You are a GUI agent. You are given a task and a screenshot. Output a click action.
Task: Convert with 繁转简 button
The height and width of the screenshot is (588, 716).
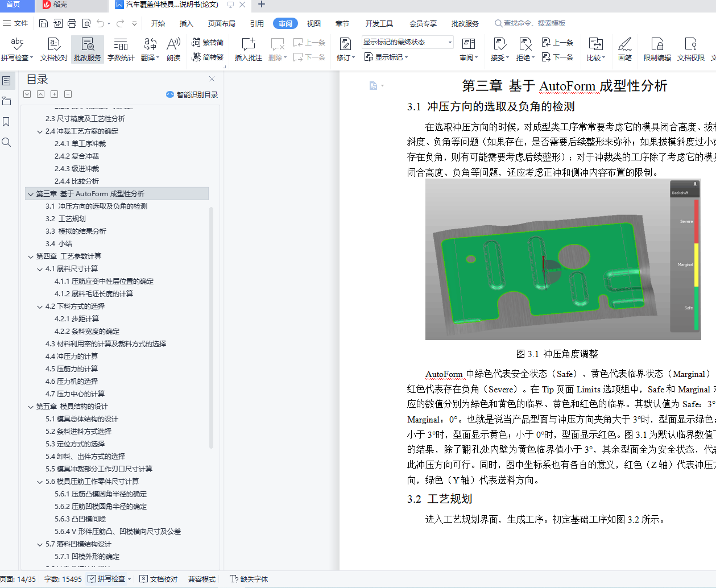click(208, 42)
